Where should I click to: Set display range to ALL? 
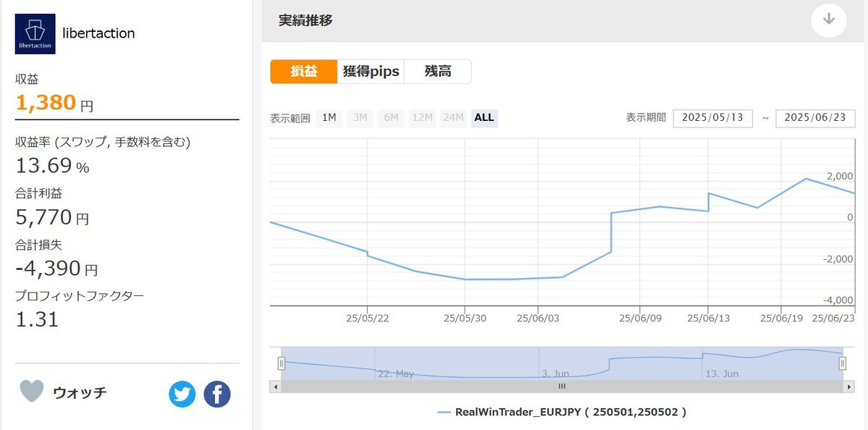pos(484,118)
